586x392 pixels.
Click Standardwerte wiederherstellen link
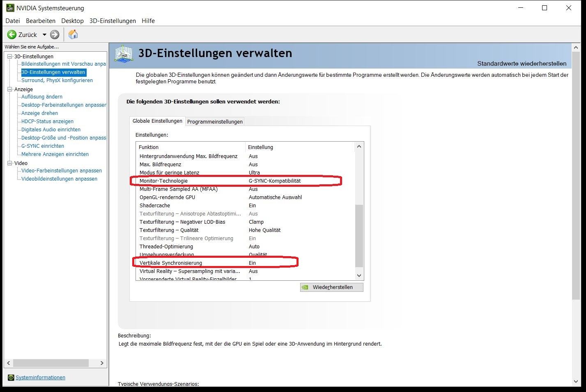[x=522, y=64]
